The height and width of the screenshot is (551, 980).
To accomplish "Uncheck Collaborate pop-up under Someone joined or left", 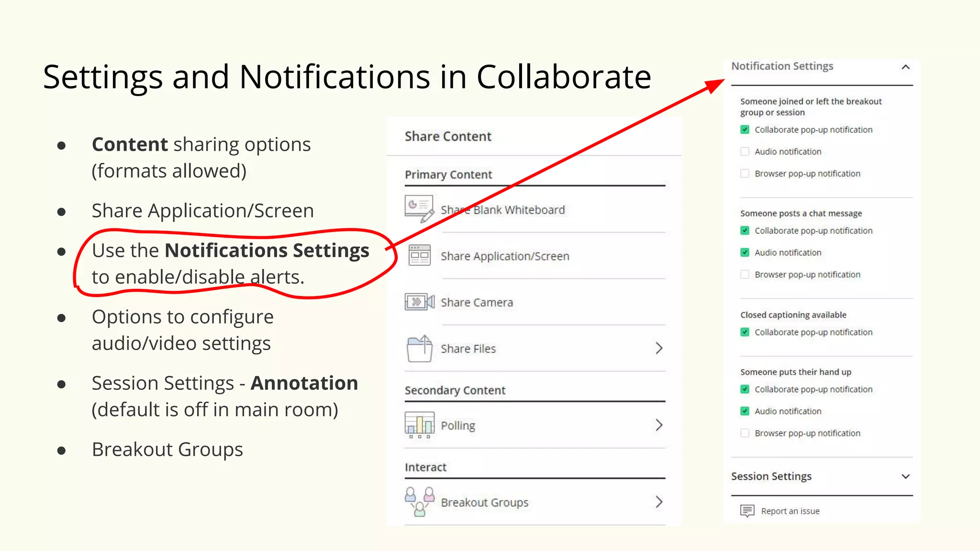I will (745, 130).
